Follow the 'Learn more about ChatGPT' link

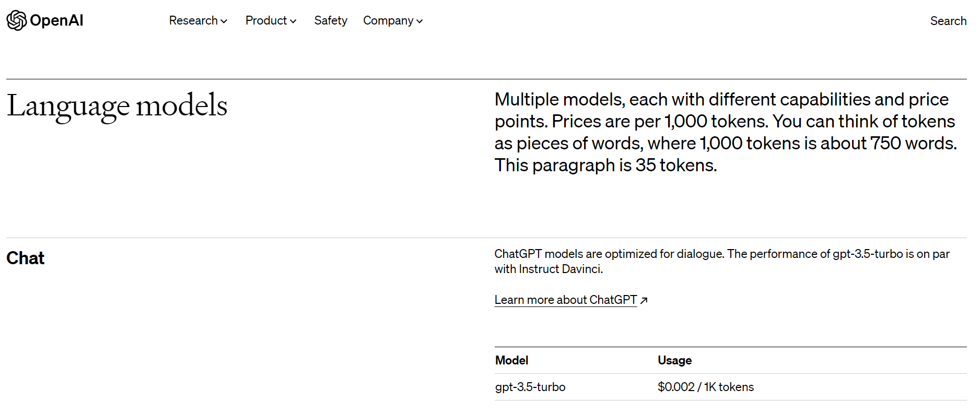(566, 300)
